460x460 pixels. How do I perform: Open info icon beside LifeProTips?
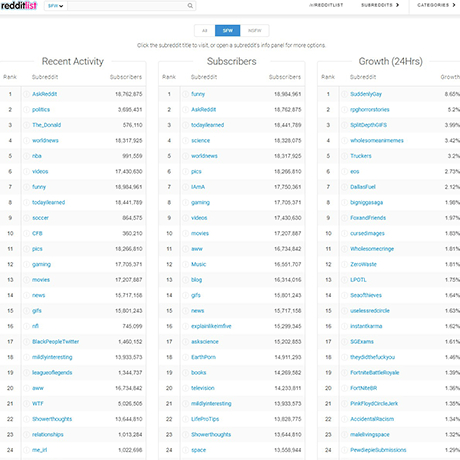pyautogui.click(x=185, y=419)
